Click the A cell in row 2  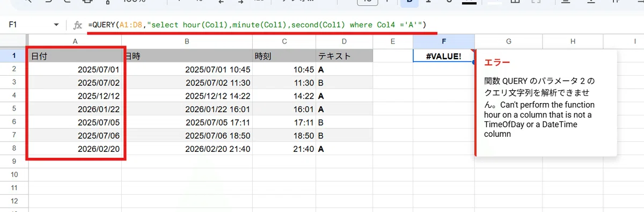[344, 69]
